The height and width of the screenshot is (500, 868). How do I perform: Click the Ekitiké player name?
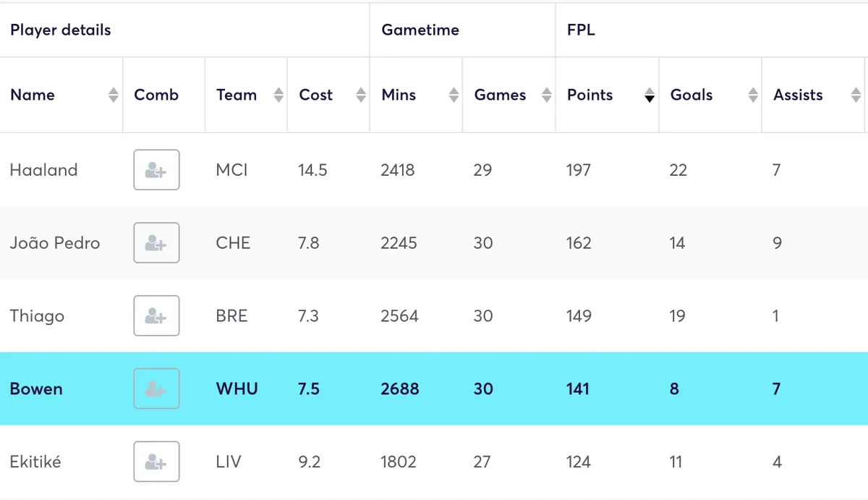tap(36, 461)
